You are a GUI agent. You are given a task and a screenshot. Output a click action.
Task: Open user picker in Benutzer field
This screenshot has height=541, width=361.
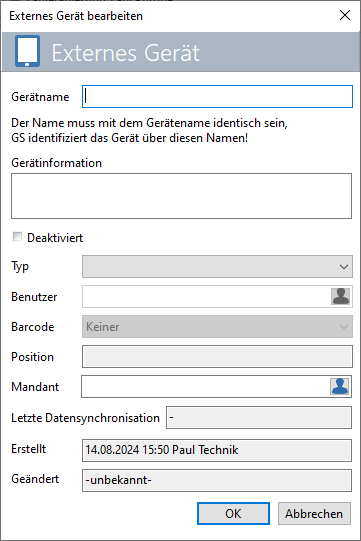(341, 296)
